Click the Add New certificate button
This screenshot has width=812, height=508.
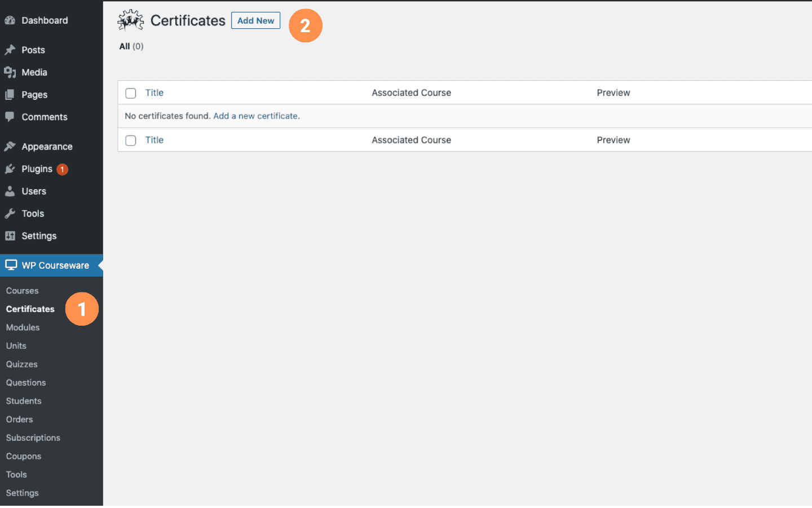[255, 20]
